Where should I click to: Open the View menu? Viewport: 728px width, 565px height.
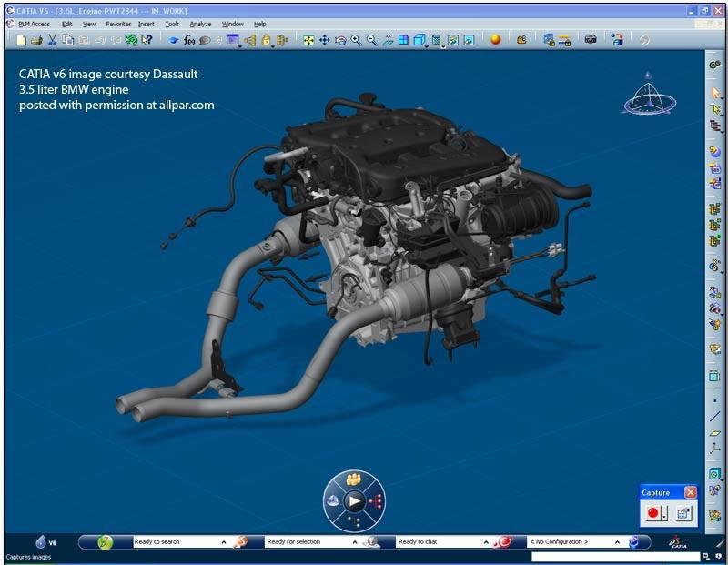click(x=88, y=25)
